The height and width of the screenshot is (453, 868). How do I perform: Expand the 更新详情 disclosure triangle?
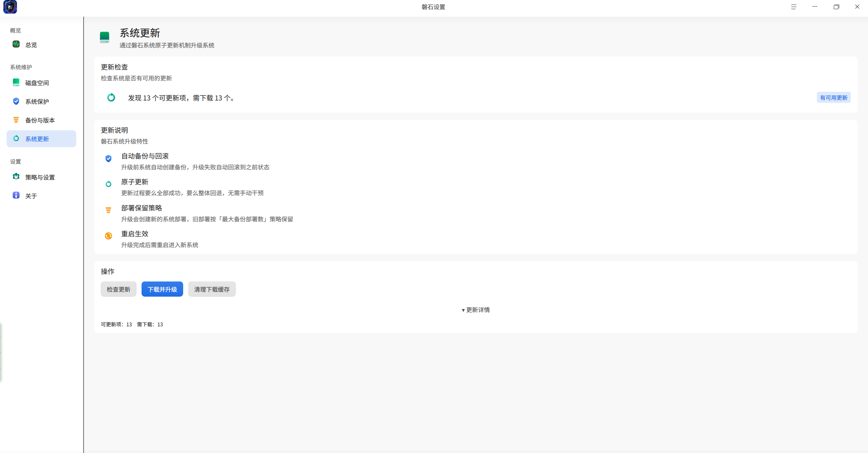(x=475, y=310)
